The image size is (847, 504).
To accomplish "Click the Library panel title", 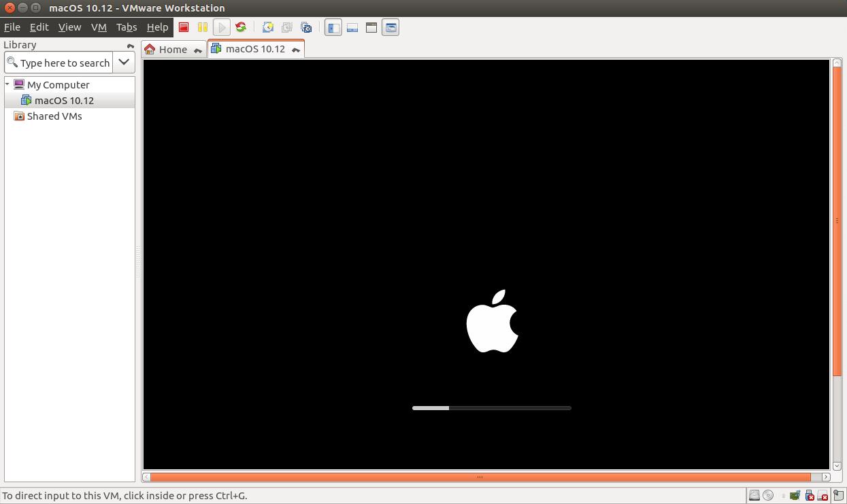I will pyautogui.click(x=20, y=45).
